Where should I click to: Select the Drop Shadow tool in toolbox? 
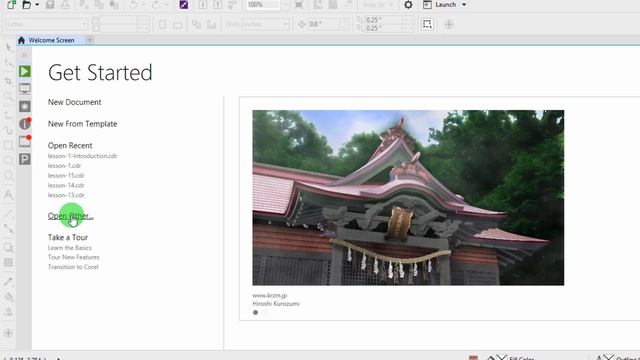click(x=8, y=247)
